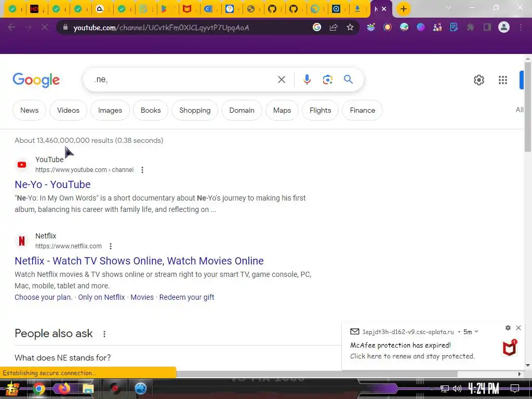
Task: Switch to the first GitHub tab
Action: 272,9
